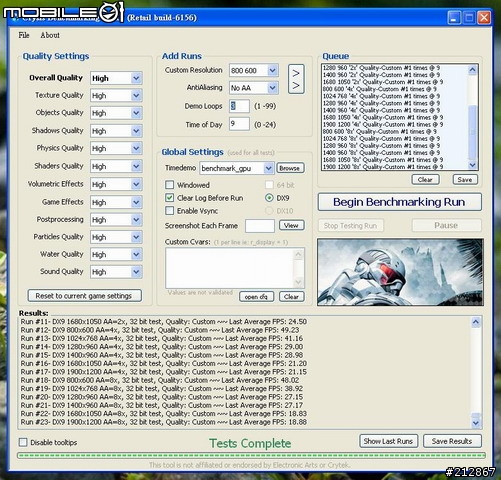This screenshot has height=480, width=501.
Task: Expand the Objects Quality dropdown
Action: [136, 113]
